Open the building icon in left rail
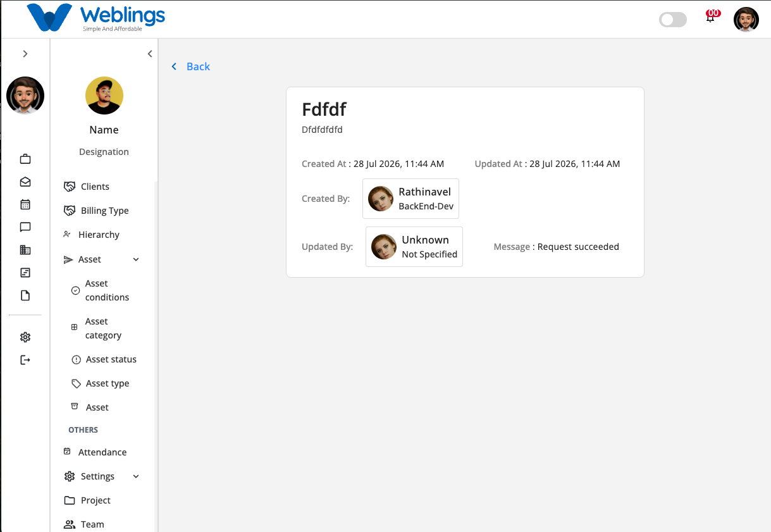This screenshot has height=532, width=771. 25,250
